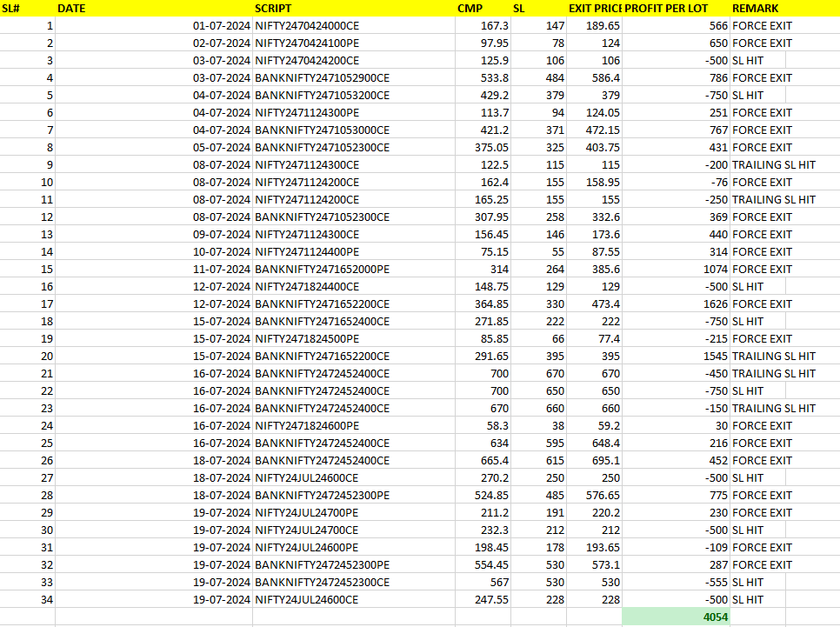Image resolution: width=840 pixels, height=627 pixels.
Task: Select the SCRIPT header cell
Action: click(354, 8)
